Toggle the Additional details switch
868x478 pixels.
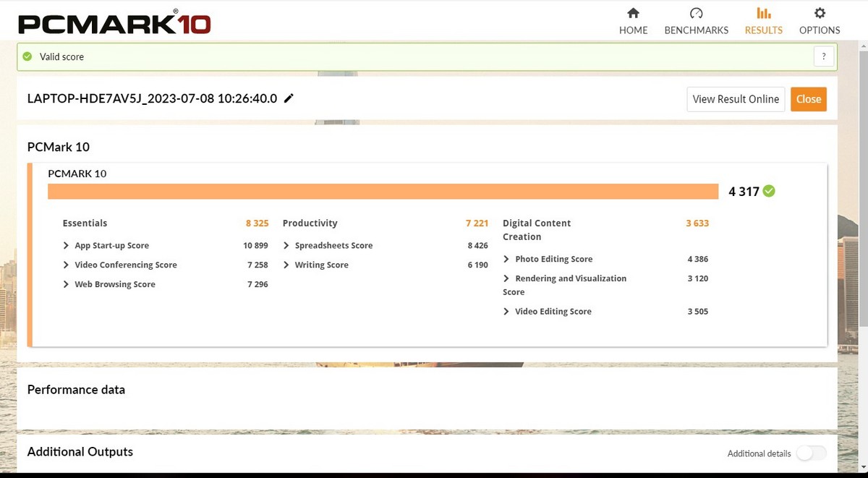pyautogui.click(x=811, y=453)
